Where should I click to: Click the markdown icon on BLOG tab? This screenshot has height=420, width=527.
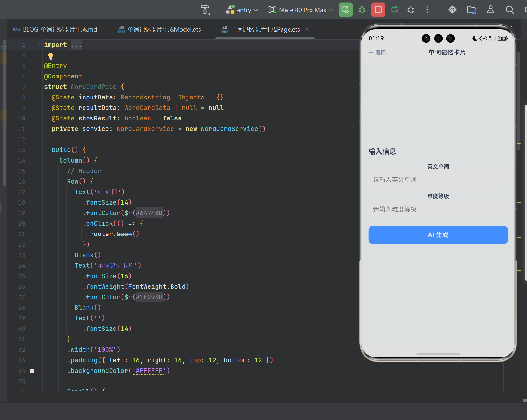(x=17, y=30)
